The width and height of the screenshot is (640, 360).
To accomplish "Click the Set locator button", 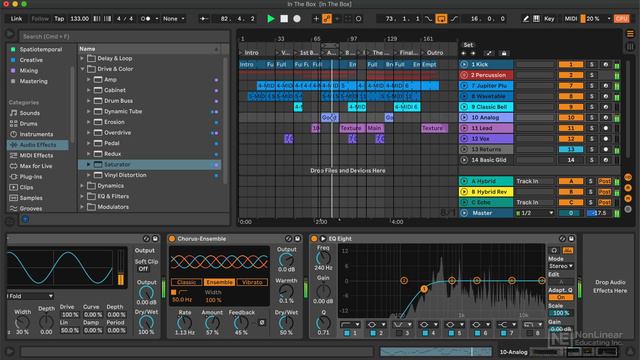I will (468, 45).
